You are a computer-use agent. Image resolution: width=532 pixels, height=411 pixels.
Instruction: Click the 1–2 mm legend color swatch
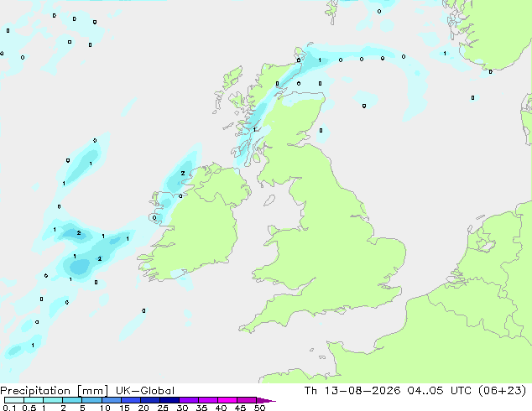coord(53,400)
